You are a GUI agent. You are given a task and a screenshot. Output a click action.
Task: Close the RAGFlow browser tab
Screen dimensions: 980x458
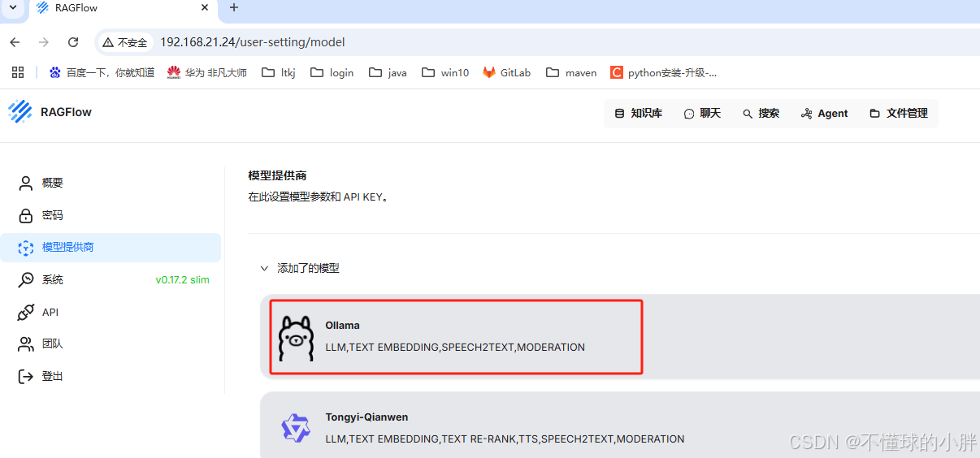203,8
